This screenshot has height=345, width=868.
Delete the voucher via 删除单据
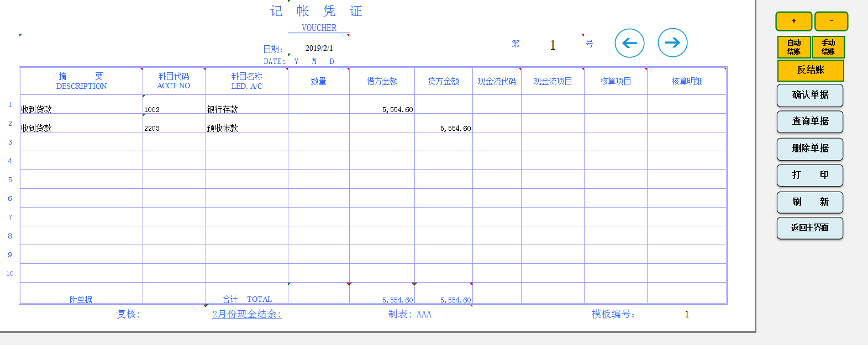tap(810, 148)
